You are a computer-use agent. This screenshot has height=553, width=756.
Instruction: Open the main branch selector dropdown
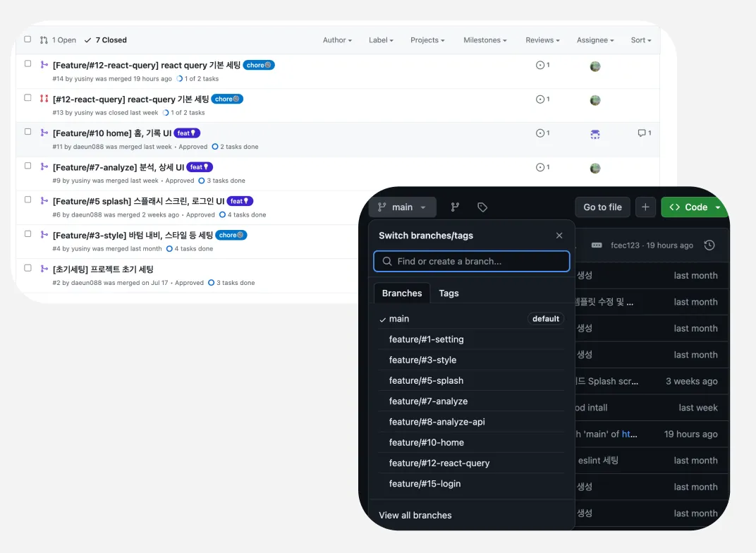click(x=403, y=207)
